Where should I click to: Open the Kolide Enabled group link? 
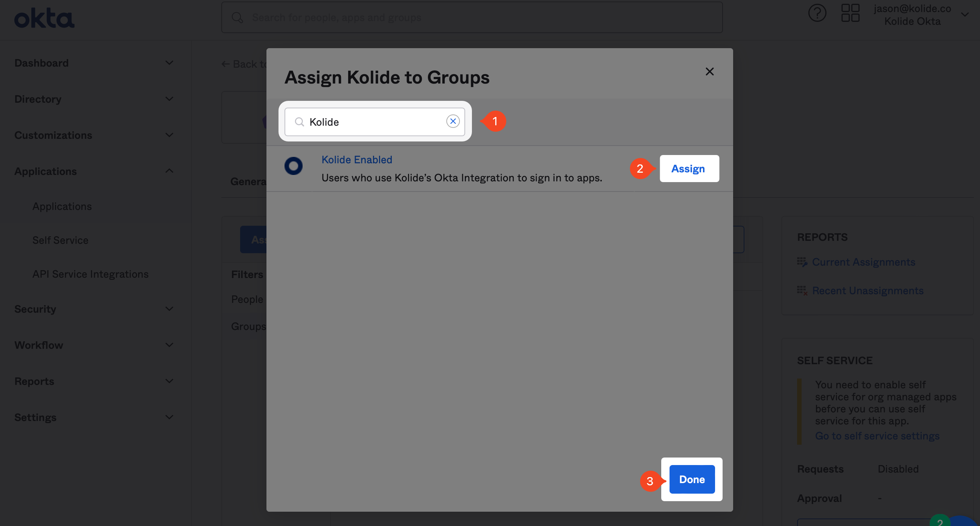coord(356,160)
